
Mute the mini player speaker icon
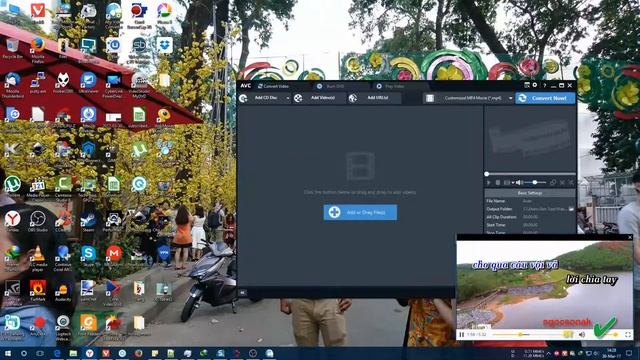(x=582, y=335)
